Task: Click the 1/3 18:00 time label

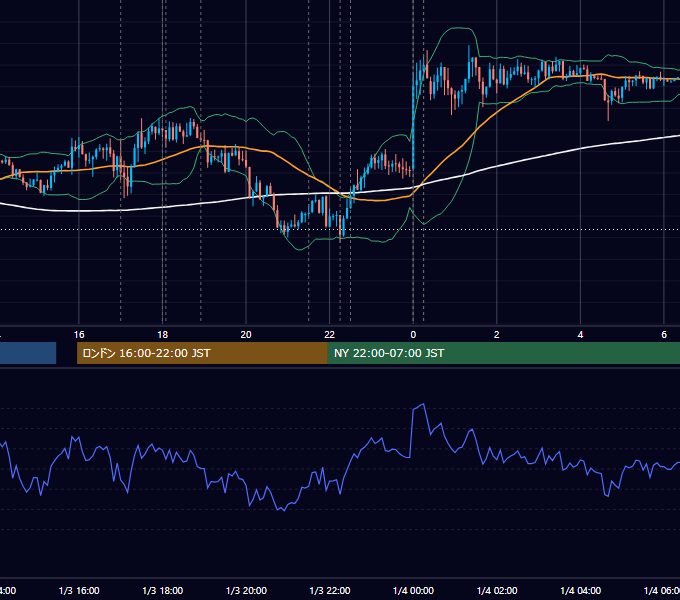Action: (163, 590)
